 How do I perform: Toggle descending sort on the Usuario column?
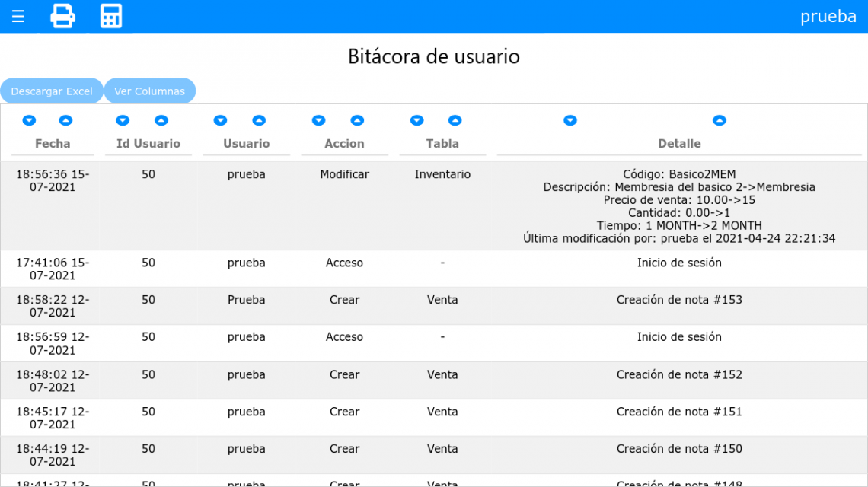tap(220, 120)
